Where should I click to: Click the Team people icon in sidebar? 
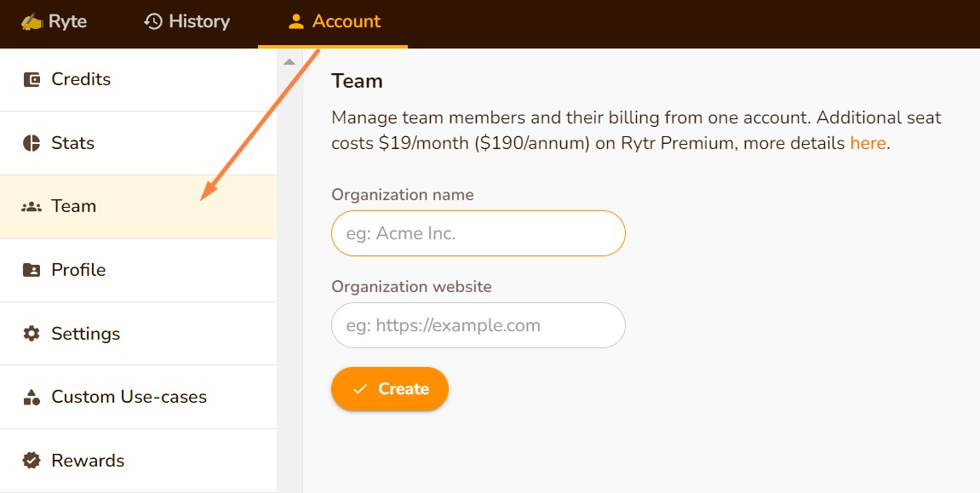(32, 207)
